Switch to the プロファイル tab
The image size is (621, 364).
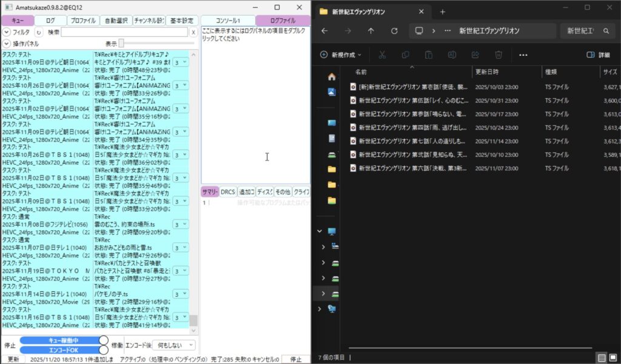pos(83,21)
